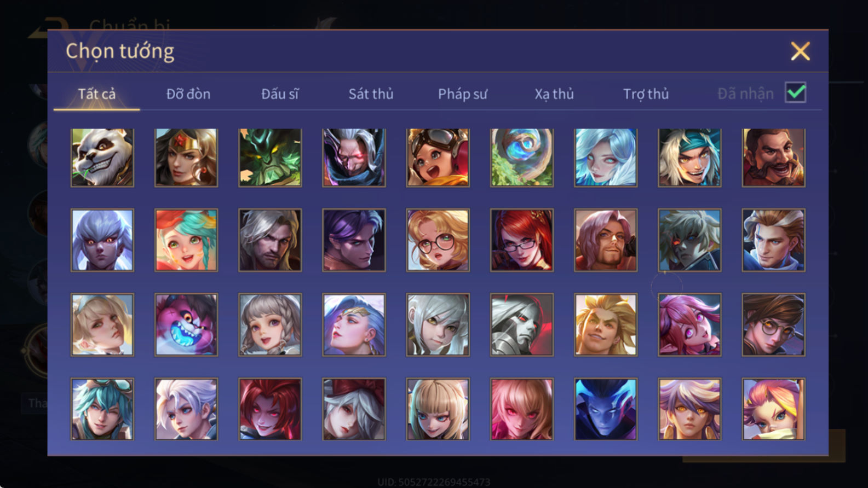Select the mustached man hero portrait
Image resolution: width=868 pixels, height=488 pixels.
pos(773,158)
